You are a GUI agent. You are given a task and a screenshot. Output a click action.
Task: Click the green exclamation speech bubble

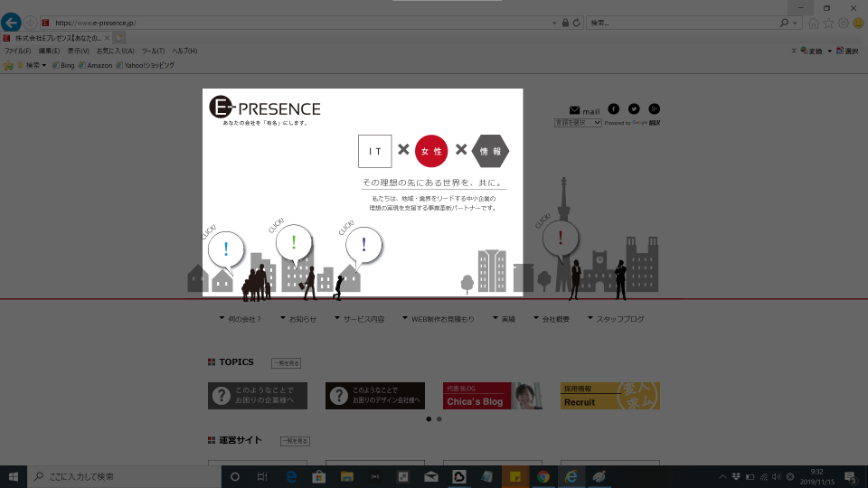(x=293, y=243)
